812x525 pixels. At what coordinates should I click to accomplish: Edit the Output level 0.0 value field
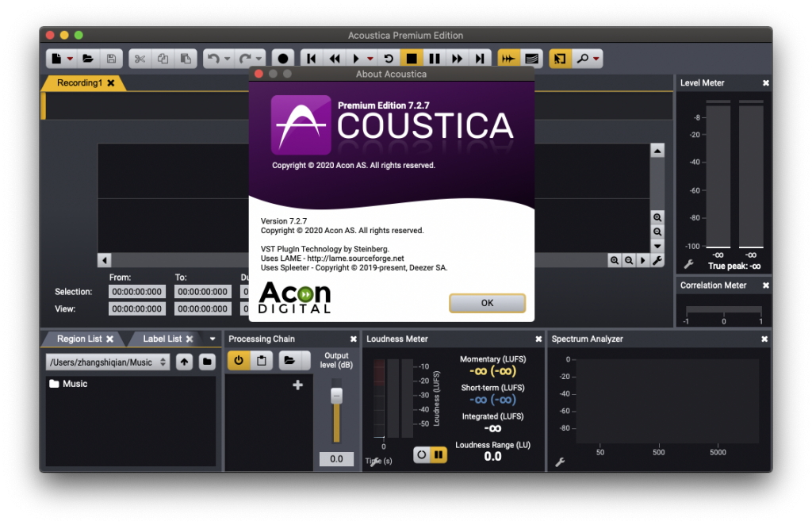(336, 458)
